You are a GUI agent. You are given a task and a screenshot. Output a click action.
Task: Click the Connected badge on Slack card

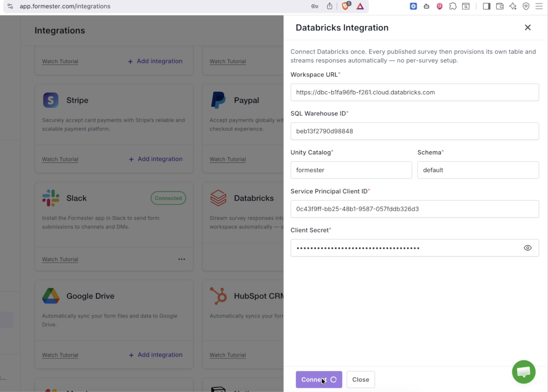(x=168, y=198)
